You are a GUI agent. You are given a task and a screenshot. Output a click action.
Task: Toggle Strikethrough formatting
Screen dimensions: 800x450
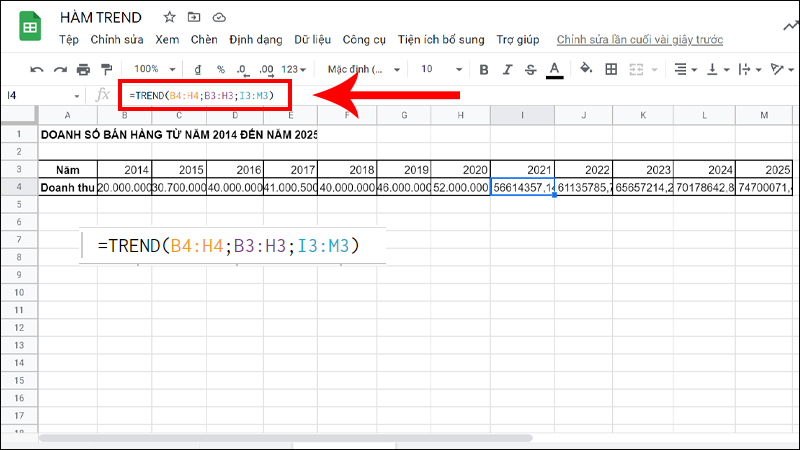coord(531,69)
